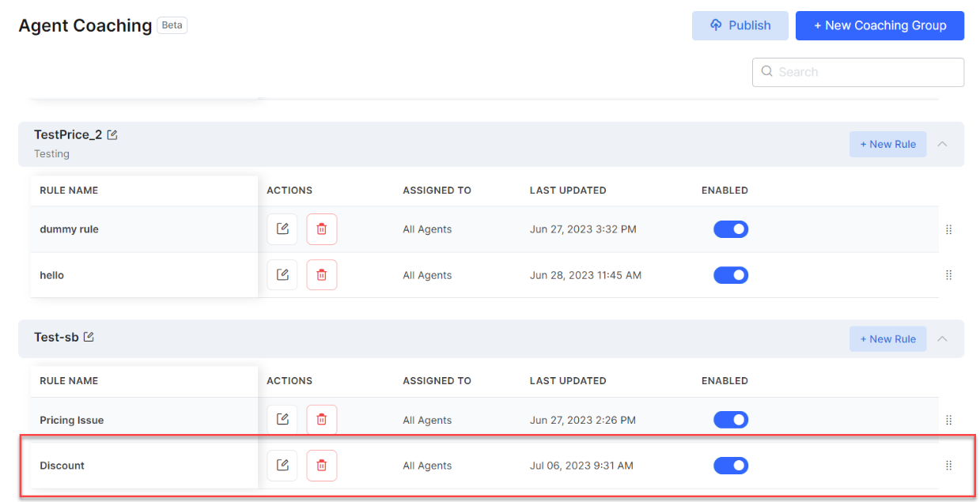Collapse the Test-sb coaching group
Viewport: 980px width, 502px height.
tap(942, 339)
